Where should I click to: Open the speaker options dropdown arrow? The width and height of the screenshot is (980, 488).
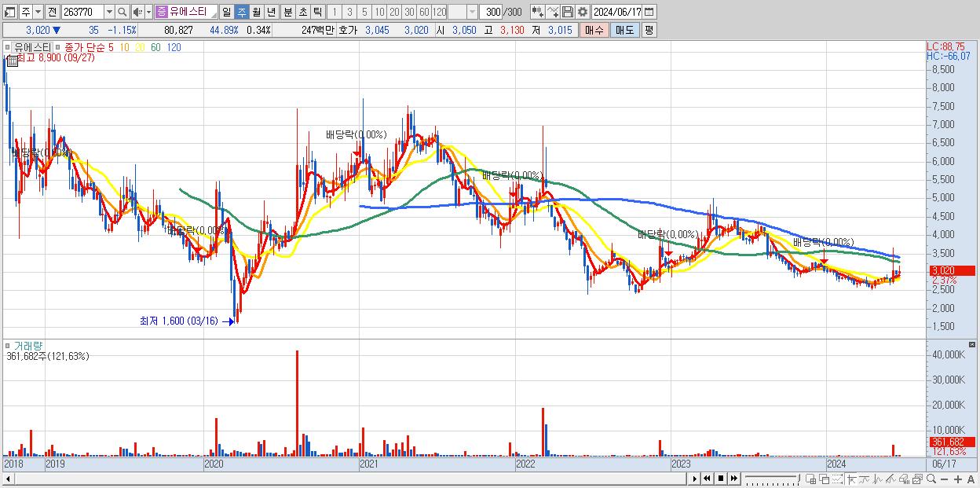149,12
